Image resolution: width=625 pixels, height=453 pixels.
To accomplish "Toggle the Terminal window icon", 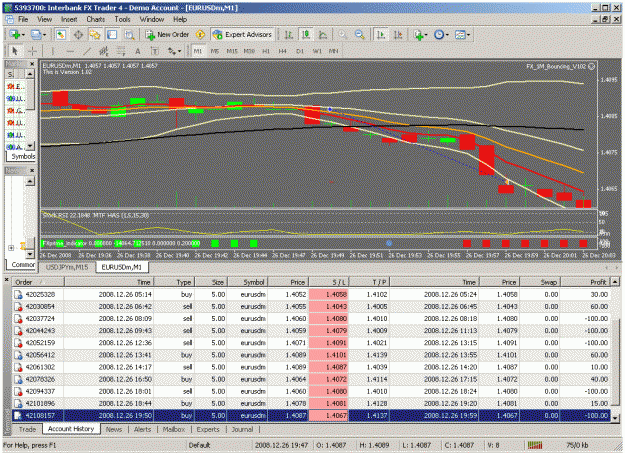I will point(112,35).
